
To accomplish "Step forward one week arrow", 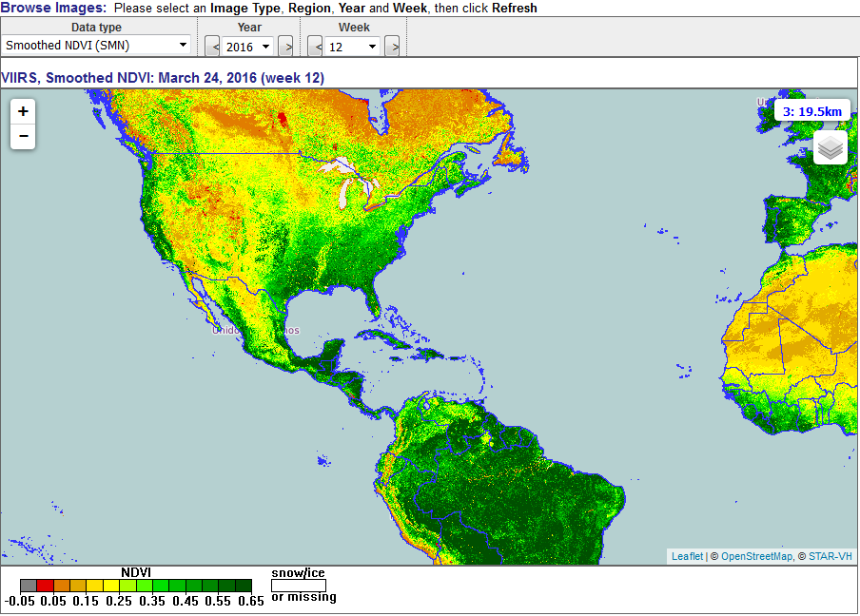I will coord(391,46).
